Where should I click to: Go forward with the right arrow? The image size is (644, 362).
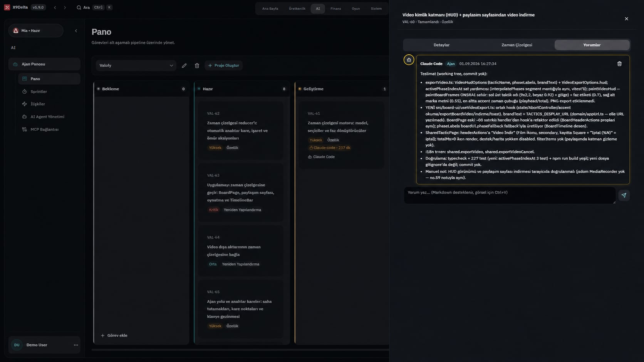click(x=65, y=7)
